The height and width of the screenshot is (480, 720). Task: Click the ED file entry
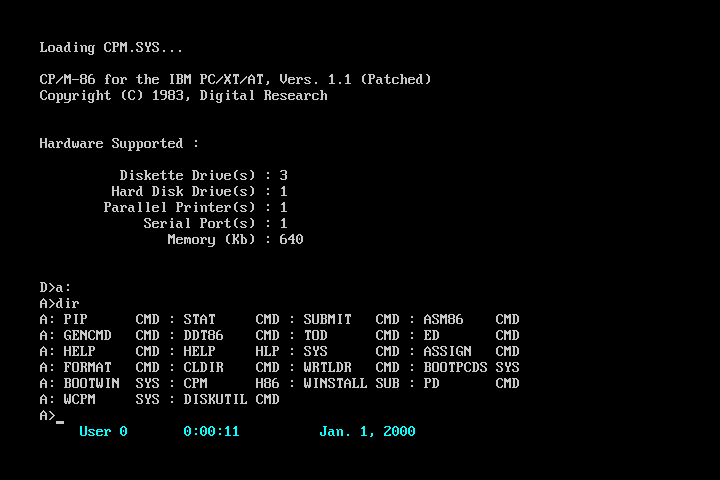471,336
